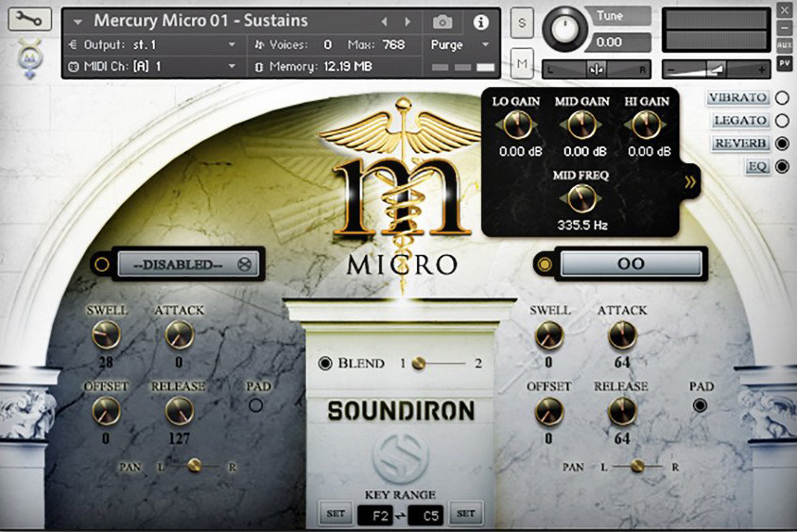797x532 pixels.
Task: Collapse the EQ panel with double arrow
Action: [689, 182]
